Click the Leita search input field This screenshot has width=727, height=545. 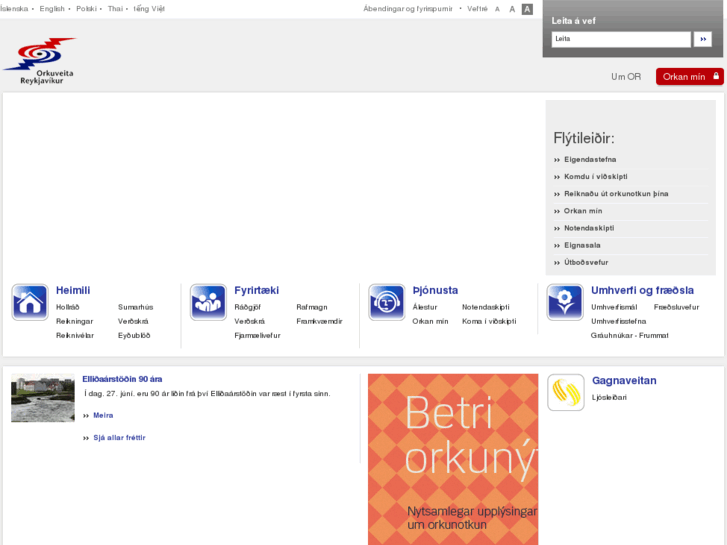620,39
